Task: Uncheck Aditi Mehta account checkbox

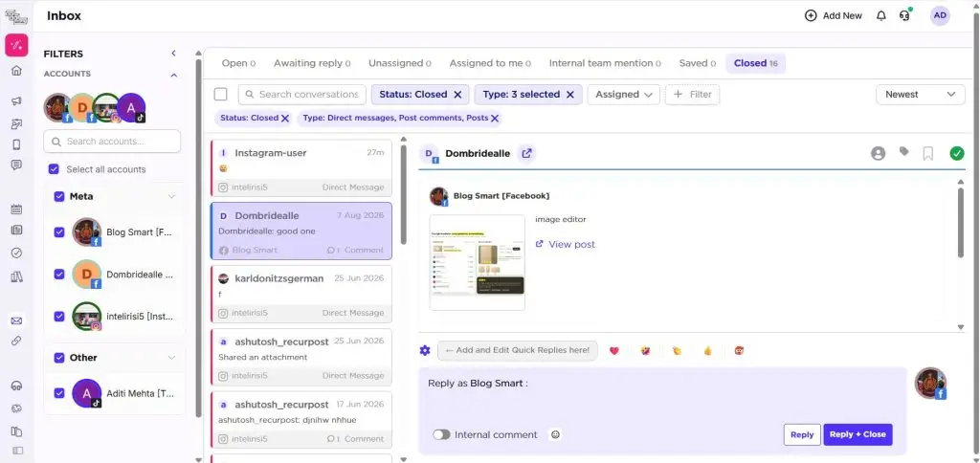Action: pos(59,393)
